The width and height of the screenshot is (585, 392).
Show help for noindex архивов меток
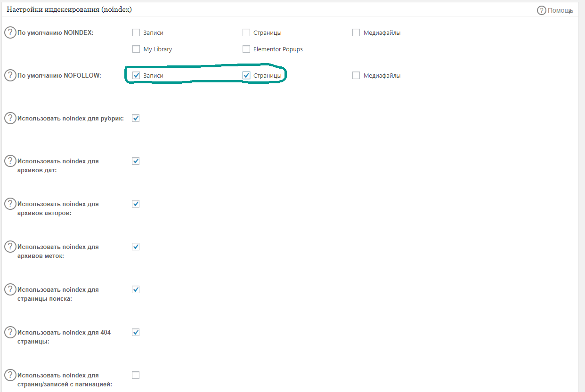click(x=10, y=247)
